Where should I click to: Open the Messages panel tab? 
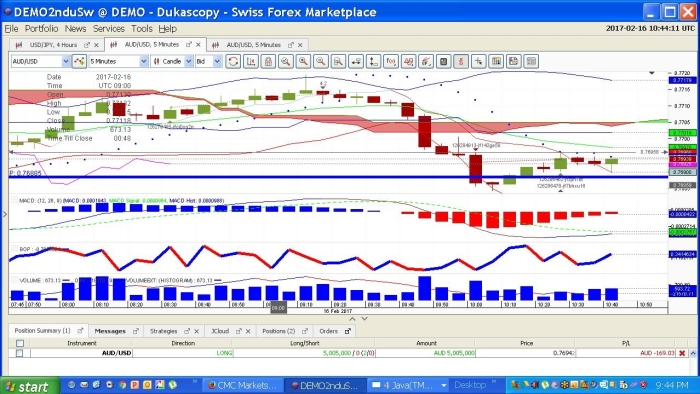(110, 331)
